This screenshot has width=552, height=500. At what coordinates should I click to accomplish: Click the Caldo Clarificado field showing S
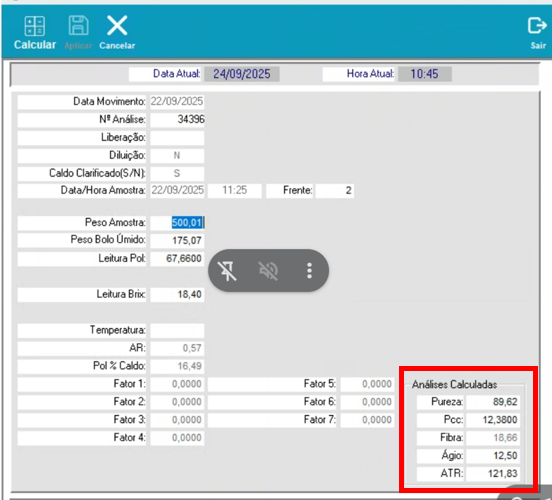[x=177, y=173]
